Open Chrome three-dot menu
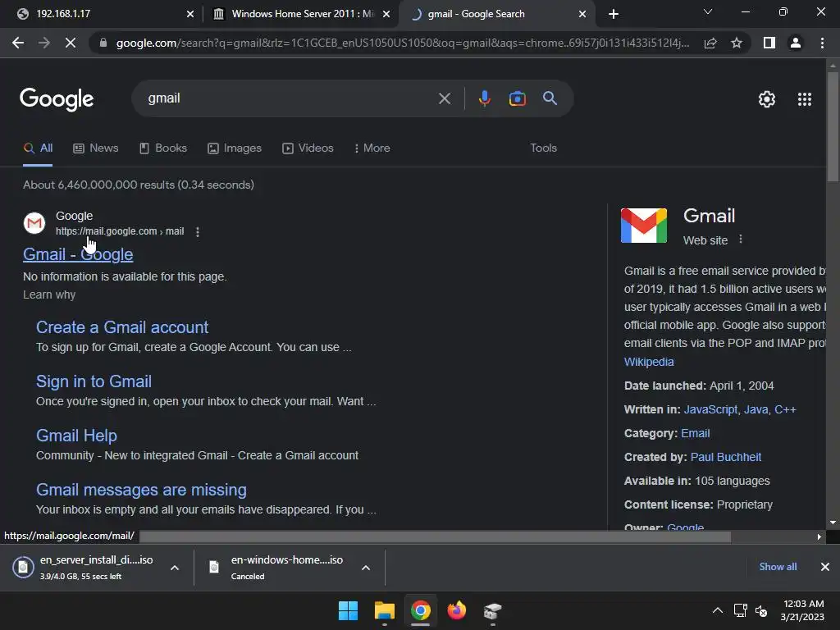840x630 pixels. (x=822, y=43)
